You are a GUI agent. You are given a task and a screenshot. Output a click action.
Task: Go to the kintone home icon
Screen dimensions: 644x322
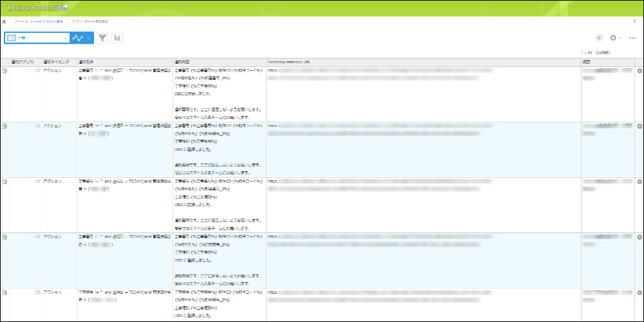4,21
